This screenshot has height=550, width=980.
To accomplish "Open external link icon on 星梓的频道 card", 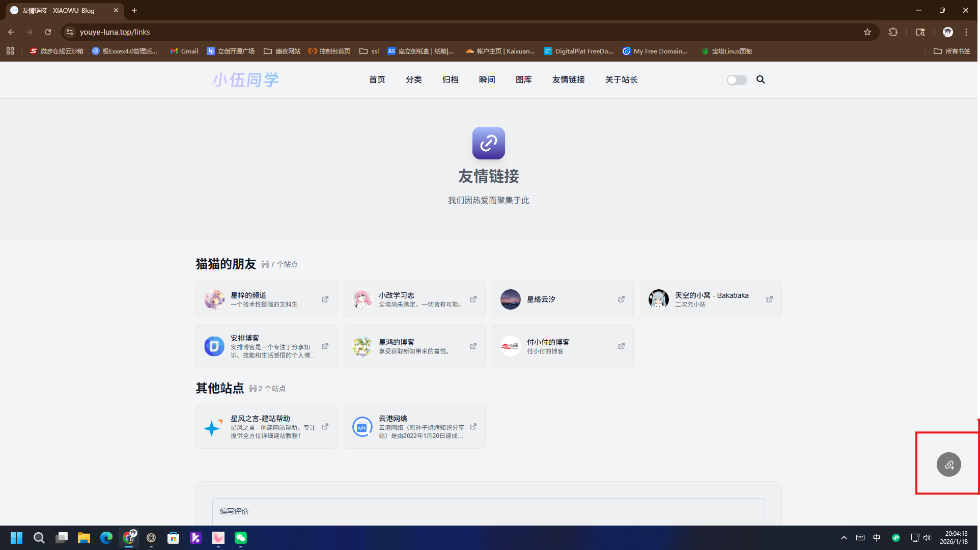I will coord(325,299).
